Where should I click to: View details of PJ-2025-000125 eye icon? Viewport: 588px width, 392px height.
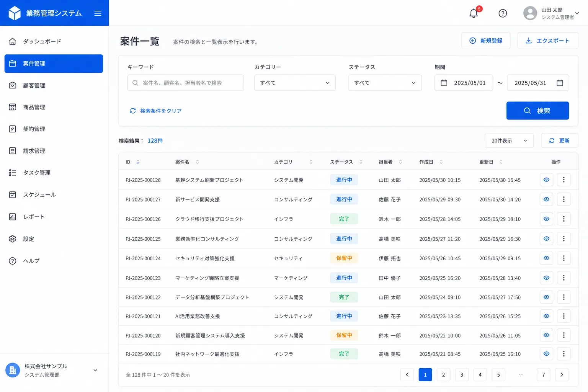coord(546,239)
